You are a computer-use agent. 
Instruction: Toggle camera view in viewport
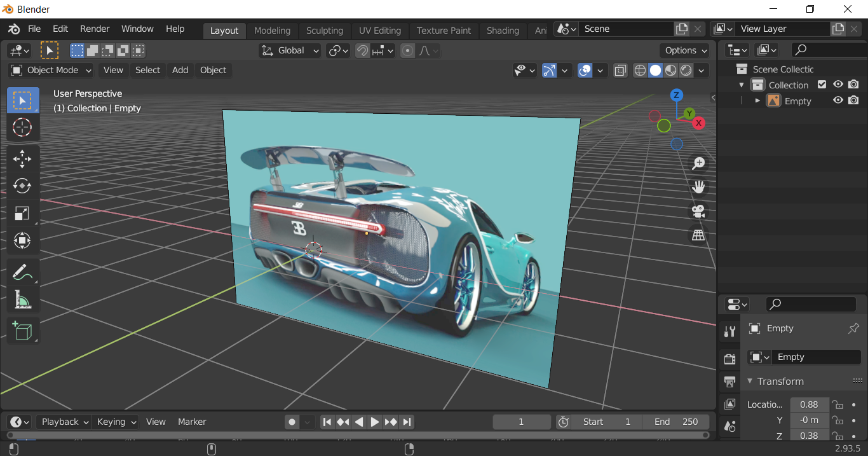point(698,211)
